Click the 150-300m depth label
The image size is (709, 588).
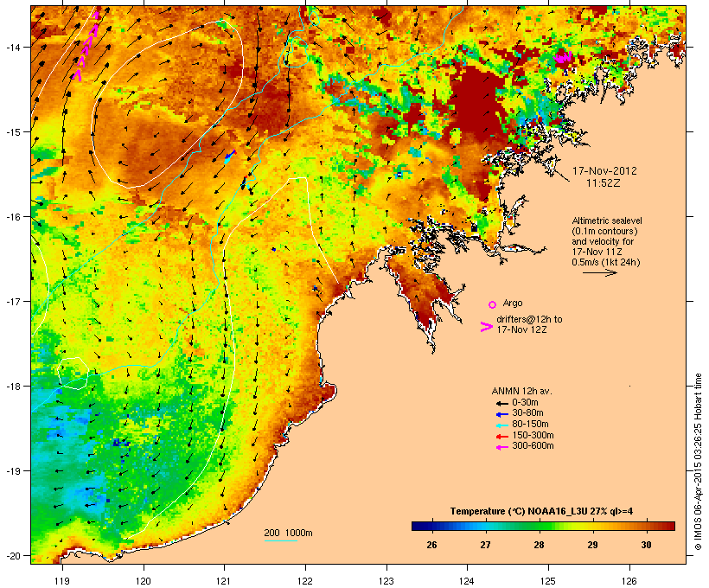[533, 435]
